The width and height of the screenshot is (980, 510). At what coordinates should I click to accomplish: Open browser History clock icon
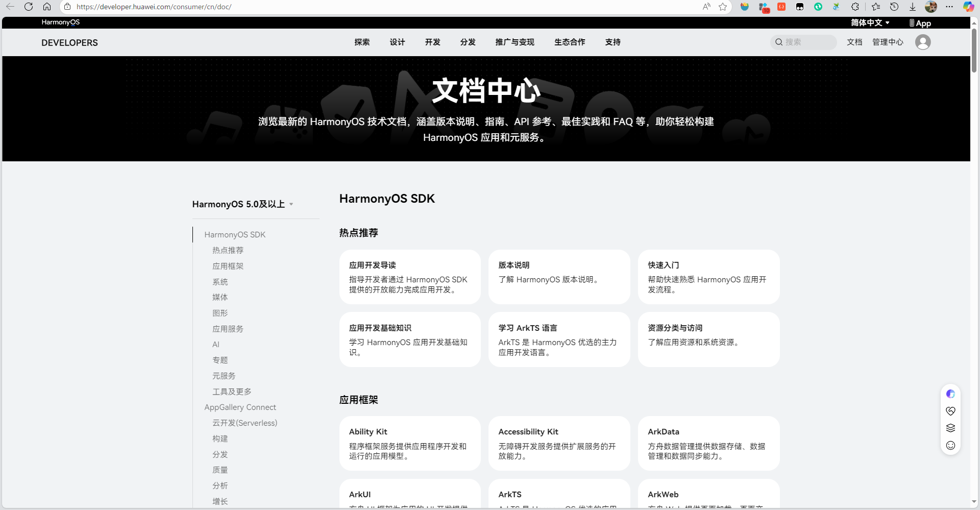pyautogui.click(x=894, y=7)
